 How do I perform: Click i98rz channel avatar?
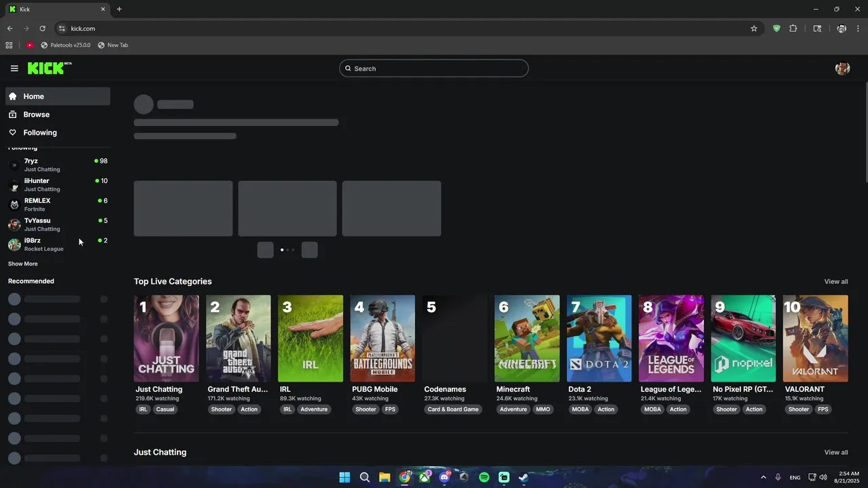pos(14,245)
